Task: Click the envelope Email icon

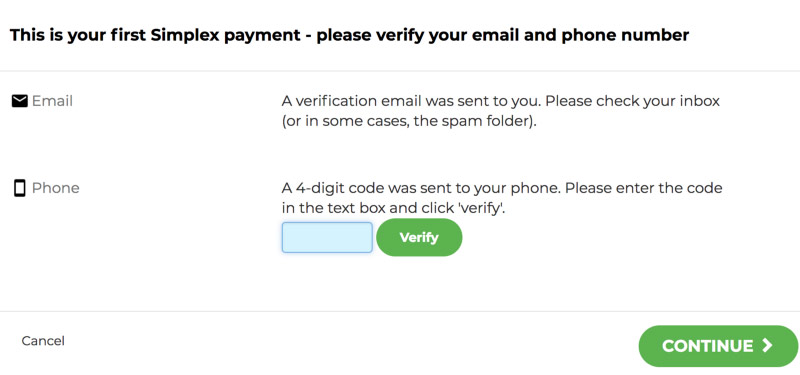Action: [x=19, y=102]
